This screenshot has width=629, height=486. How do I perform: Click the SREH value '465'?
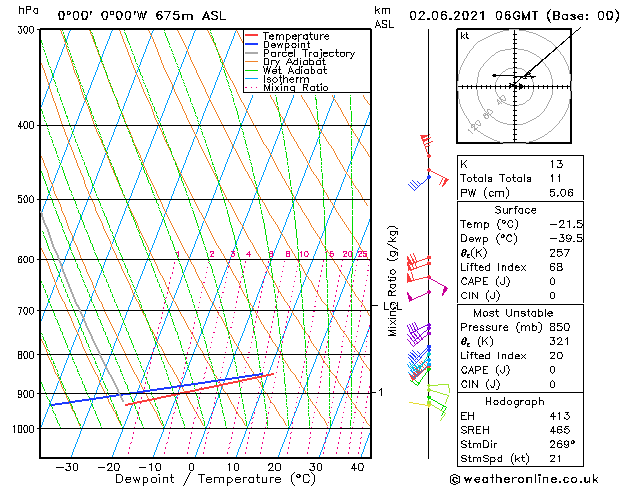[x=560, y=430]
